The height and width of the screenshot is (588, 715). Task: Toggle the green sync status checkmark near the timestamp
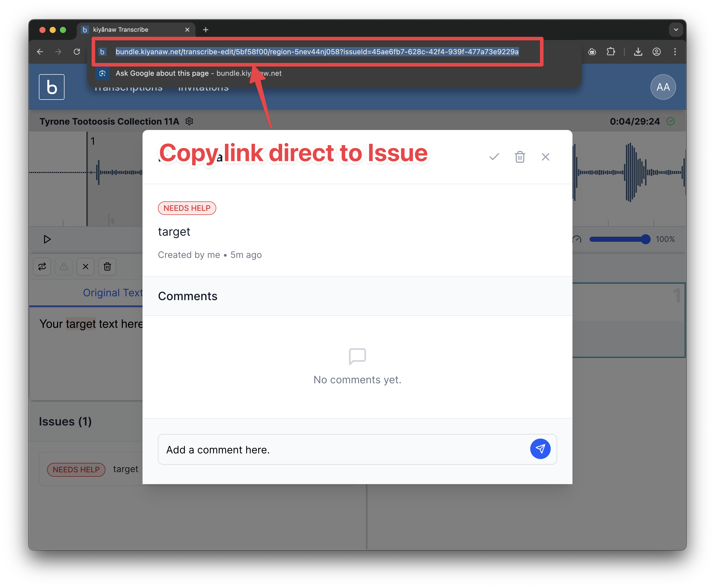click(x=671, y=121)
